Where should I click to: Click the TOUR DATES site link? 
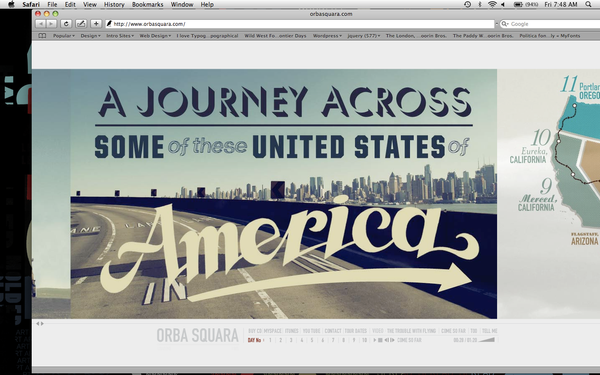pyautogui.click(x=356, y=331)
